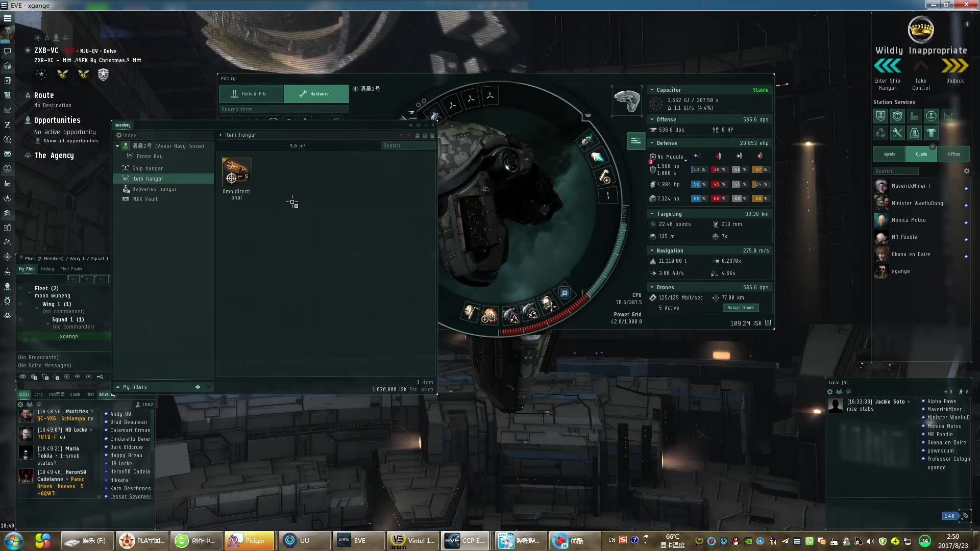Viewport: 980px width, 551px height.
Task: Collapse the Targeting section
Action: click(x=652, y=214)
